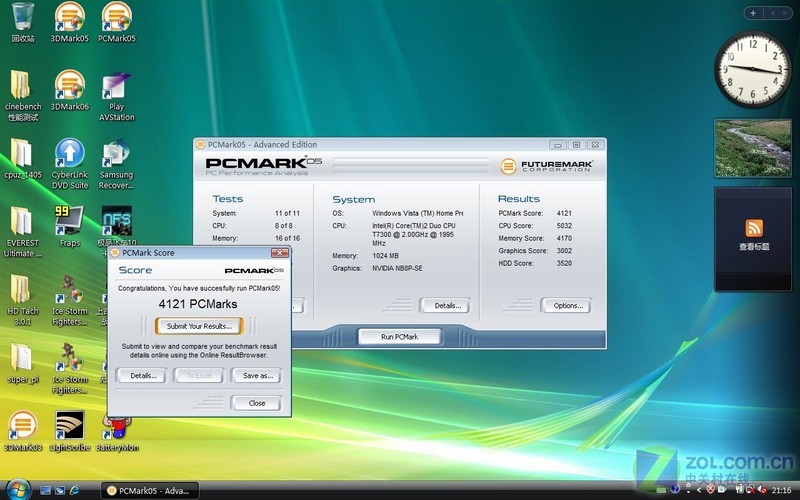Click 'HDD Score: 3520' result line

(x=535, y=263)
